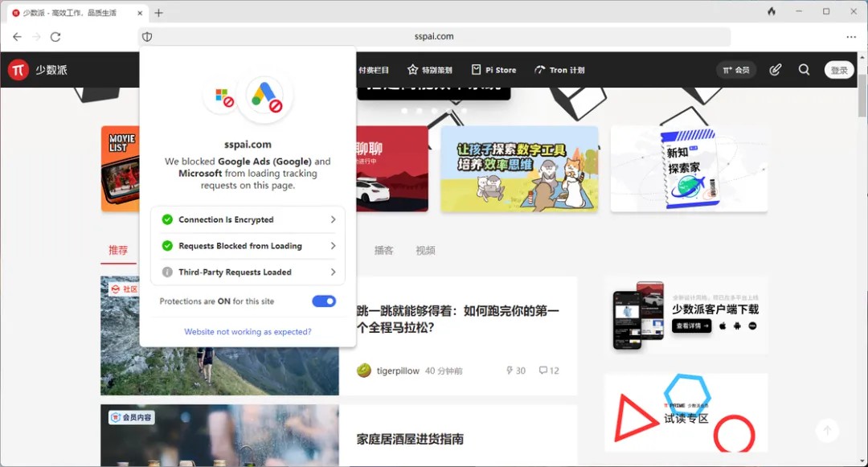868x467 pixels.
Task: Click the fire button in title bar
Action: [772, 12]
